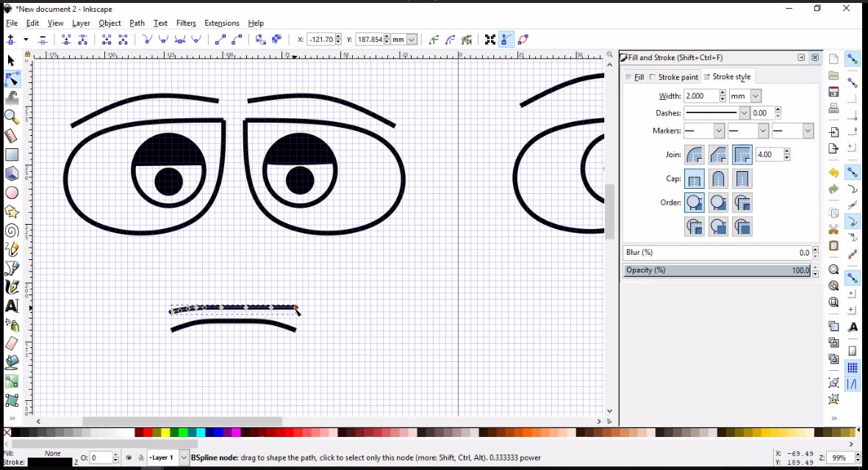Pick the Star and polygon tool
The image size is (868, 470).
[x=12, y=211]
